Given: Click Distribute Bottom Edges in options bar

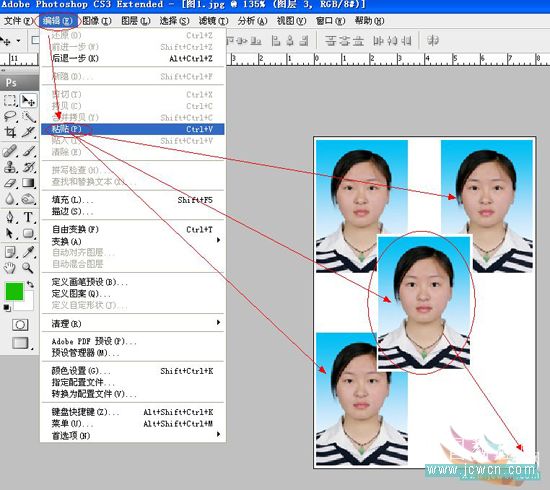Looking at the screenshot, I should point(358,41).
